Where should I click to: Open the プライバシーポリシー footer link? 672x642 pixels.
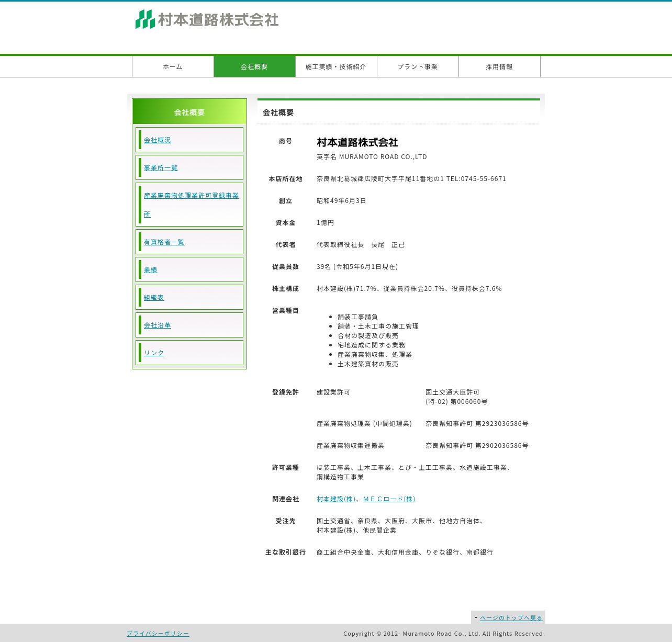(158, 634)
